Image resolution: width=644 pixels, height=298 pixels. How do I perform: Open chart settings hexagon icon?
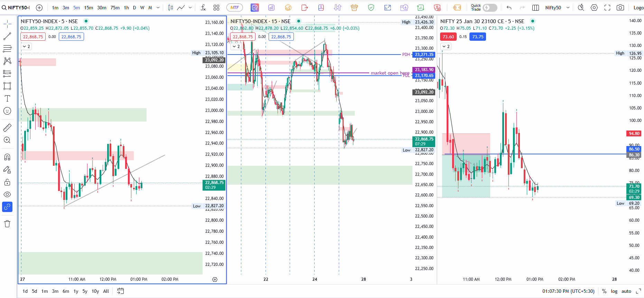(594, 8)
